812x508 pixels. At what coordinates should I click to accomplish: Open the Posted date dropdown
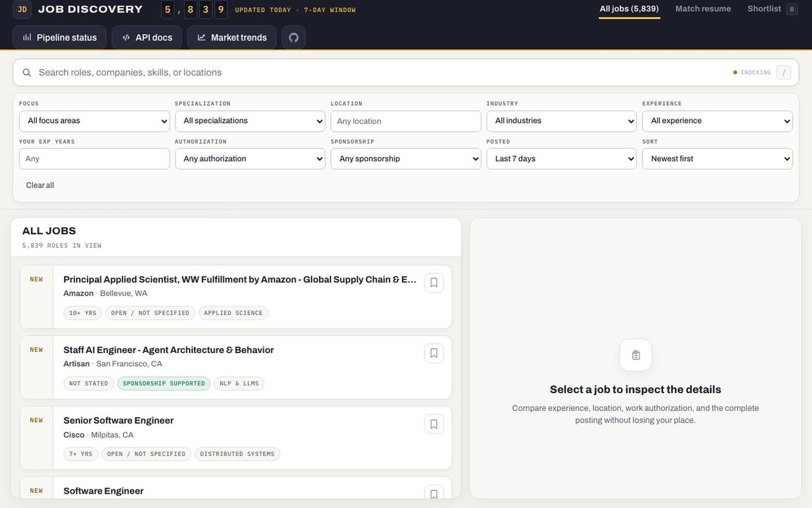click(561, 158)
